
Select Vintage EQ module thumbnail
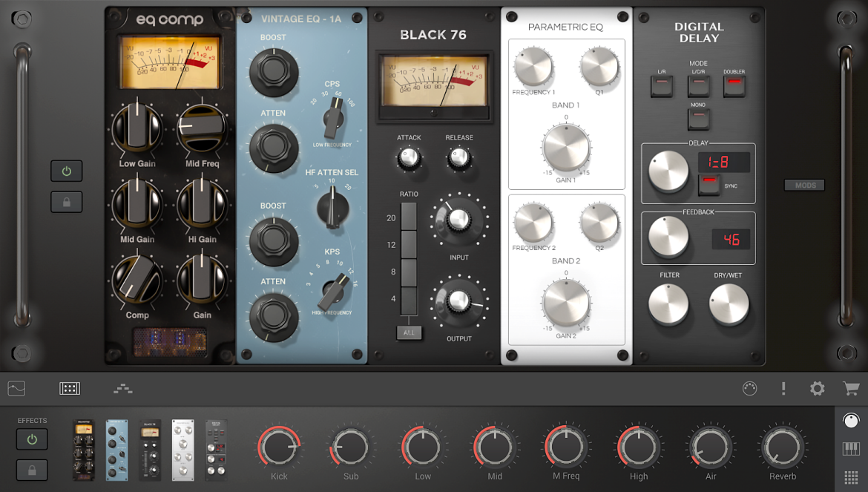point(116,450)
